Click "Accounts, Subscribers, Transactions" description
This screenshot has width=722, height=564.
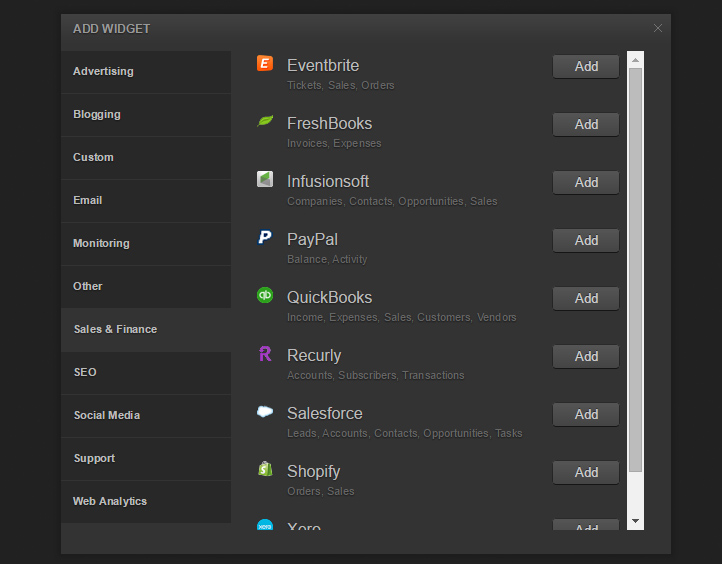tap(375, 375)
